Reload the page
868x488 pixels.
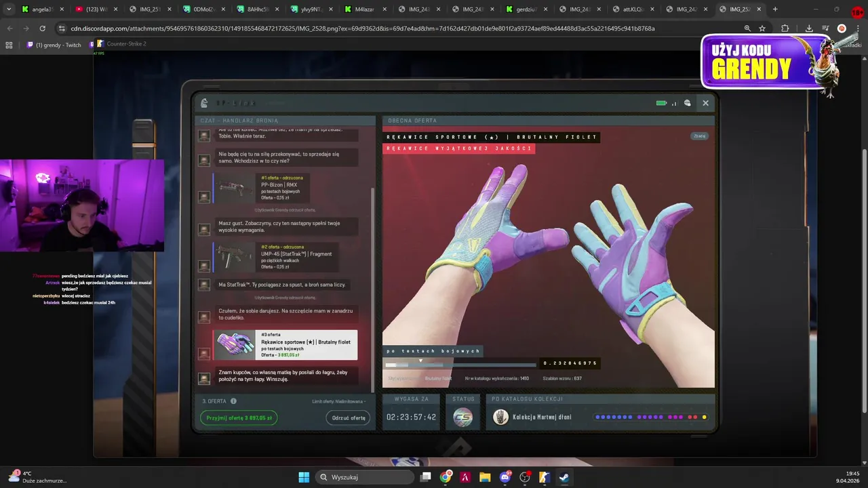pyautogui.click(x=42, y=28)
